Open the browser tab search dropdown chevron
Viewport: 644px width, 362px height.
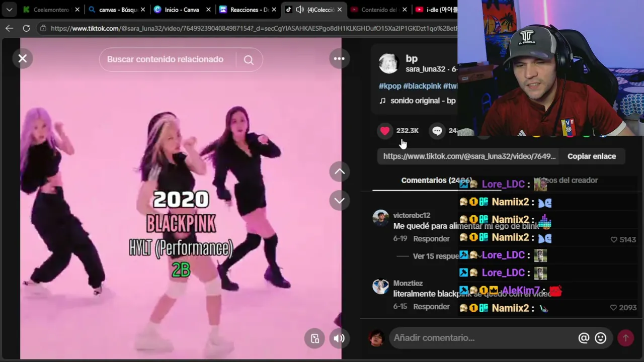click(x=9, y=10)
